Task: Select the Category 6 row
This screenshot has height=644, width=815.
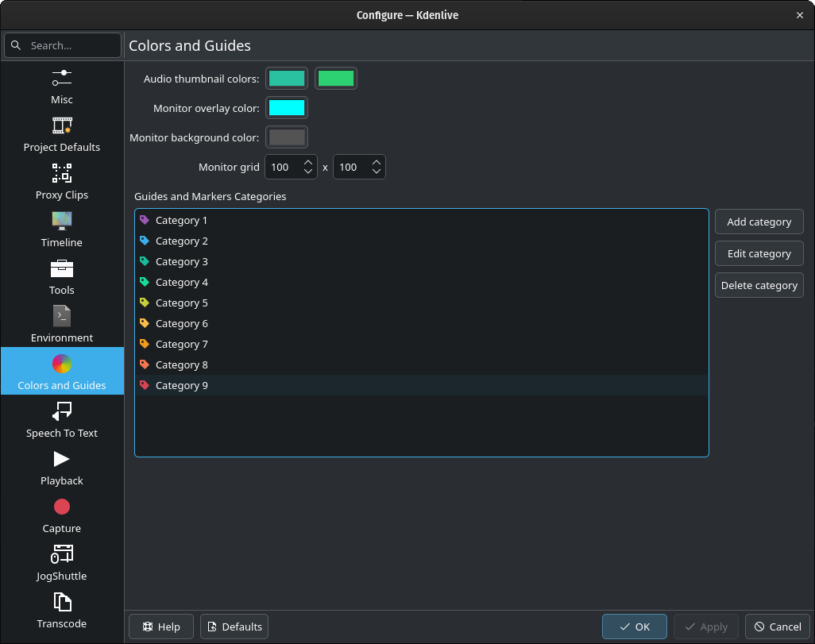Action: click(422, 323)
